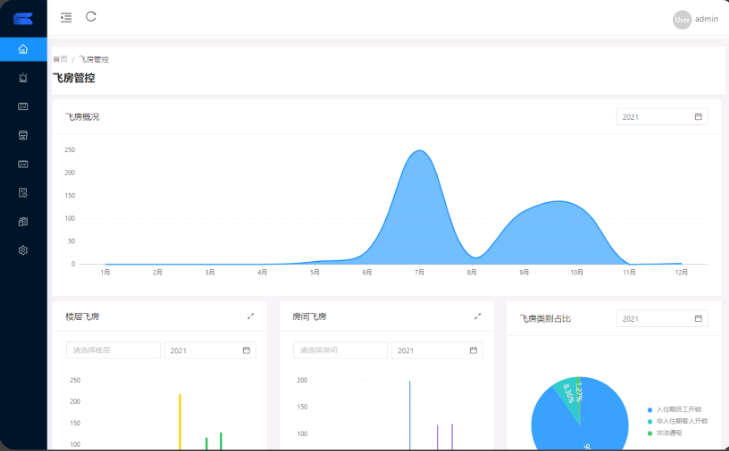The height and width of the screenshot is (451, 729).
Task: Select the third sidebar monitor icon
Action: coord(23,106)
